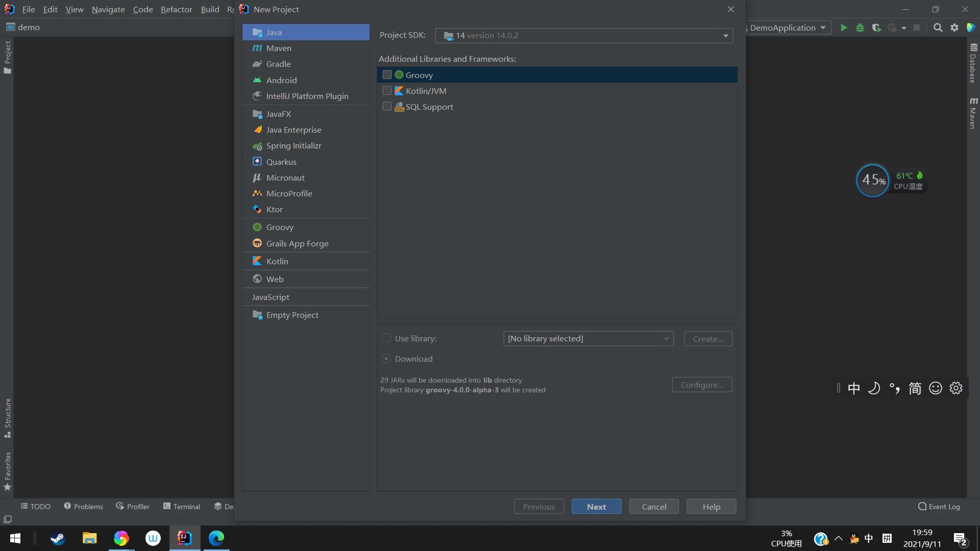Screen dimensions: 980x551
Task: Open the Event Log
Action: tap(939, 506)
